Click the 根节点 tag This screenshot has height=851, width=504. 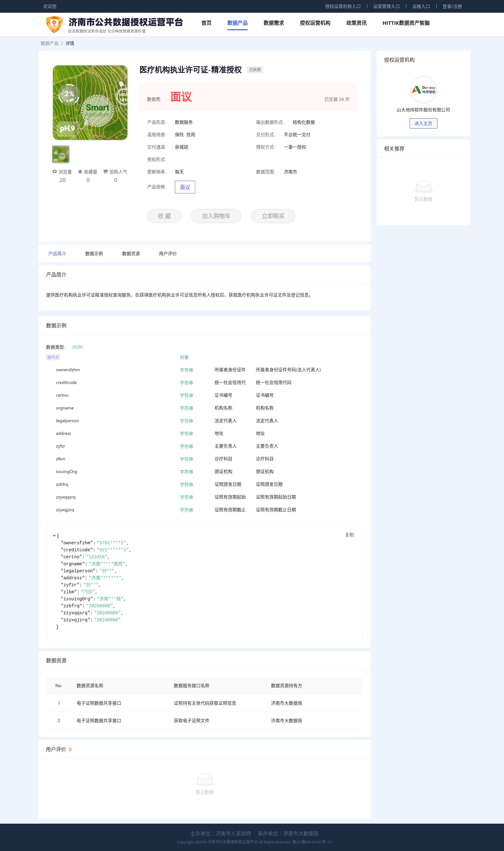click(53, 357)
